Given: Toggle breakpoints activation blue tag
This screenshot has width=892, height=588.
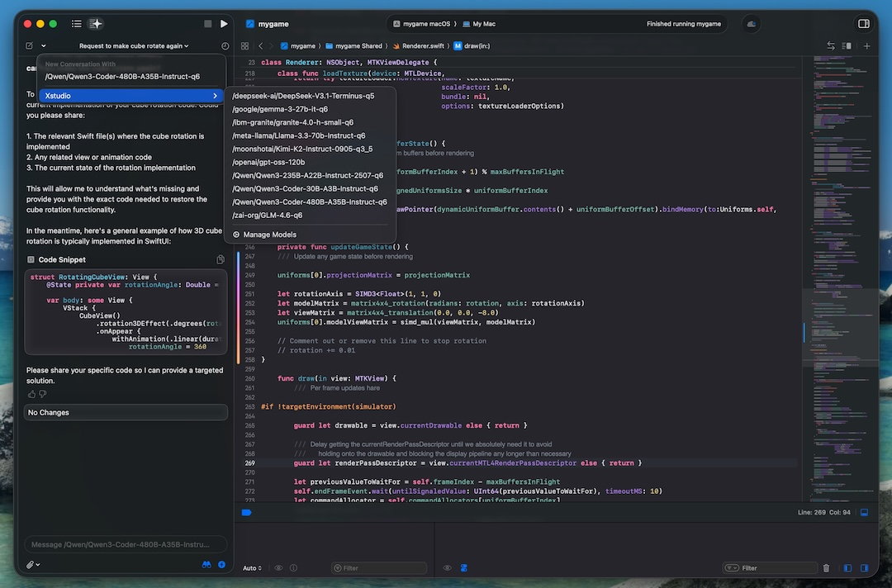Looking at the screenshot, I should [x=246, y=512].
